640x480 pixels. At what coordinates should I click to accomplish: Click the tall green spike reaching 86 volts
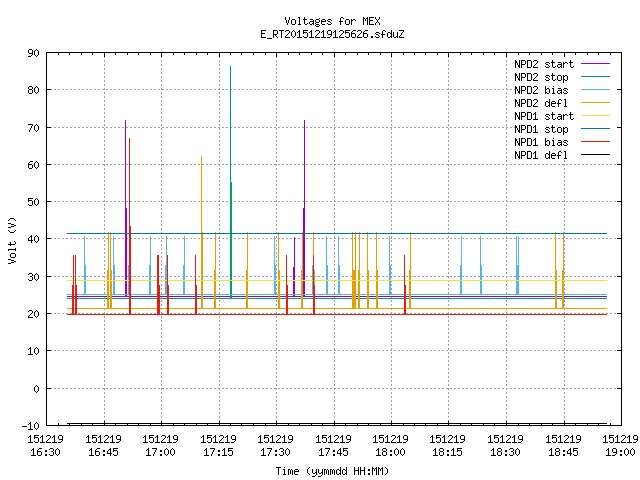tap(231, 180)
